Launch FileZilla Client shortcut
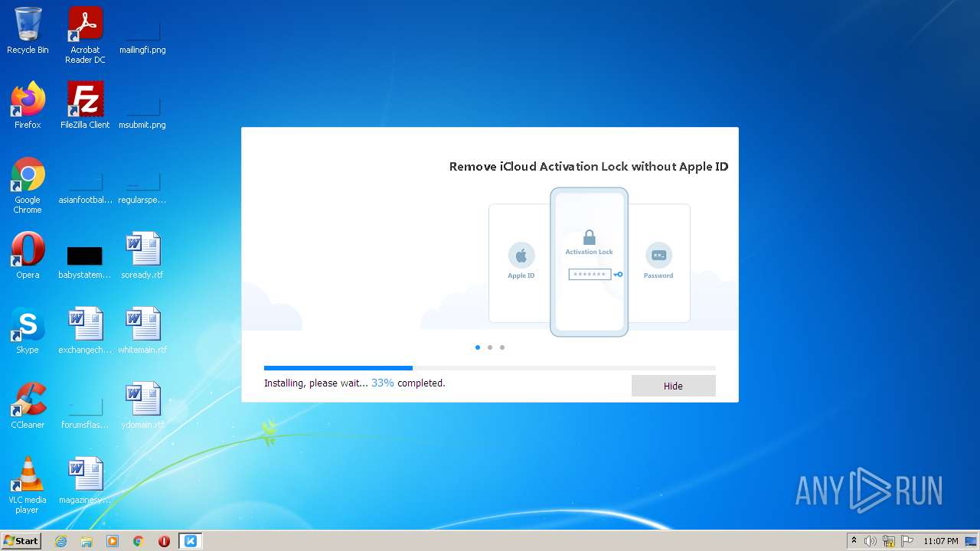980x551 pixels. coord(85,106)
